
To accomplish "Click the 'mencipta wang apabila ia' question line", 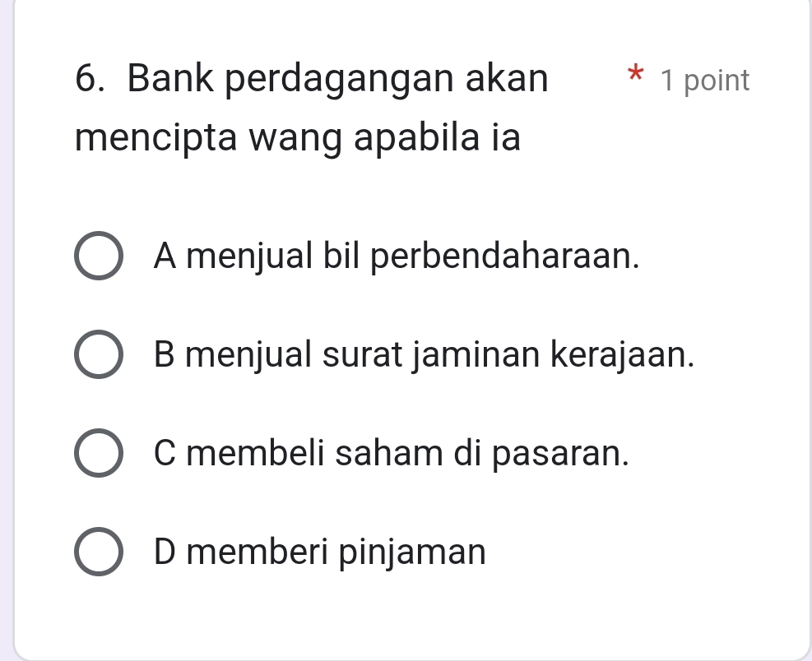I will (298, 138).
